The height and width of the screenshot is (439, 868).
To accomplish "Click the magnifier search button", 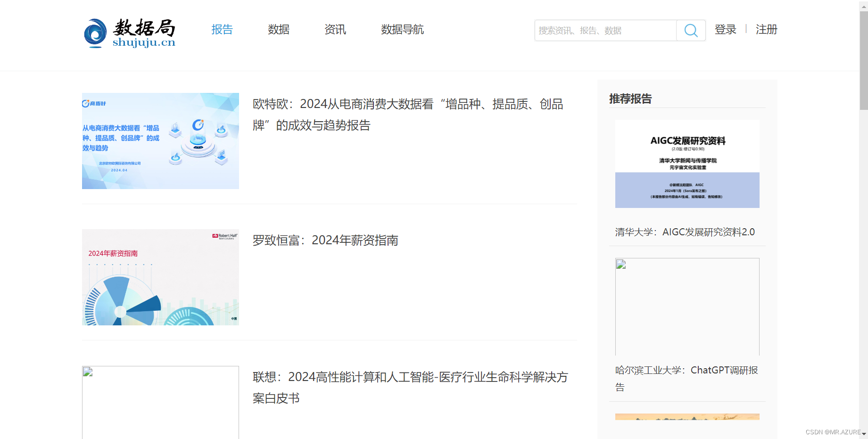I will [691, 31].
